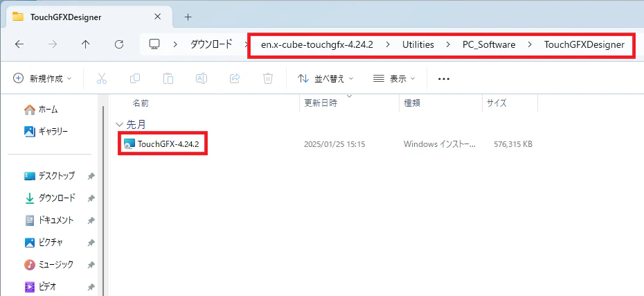Click the pin icon next to ミュージック
The height and width of the screenshot is (296, 644).
[x=91, y=265]
